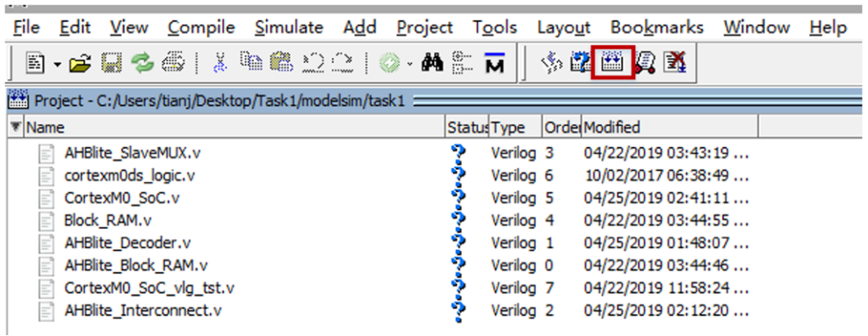Click the break simulation red X icon
The width and height of the screenshot is (868, 336).
tap(676, 63)
